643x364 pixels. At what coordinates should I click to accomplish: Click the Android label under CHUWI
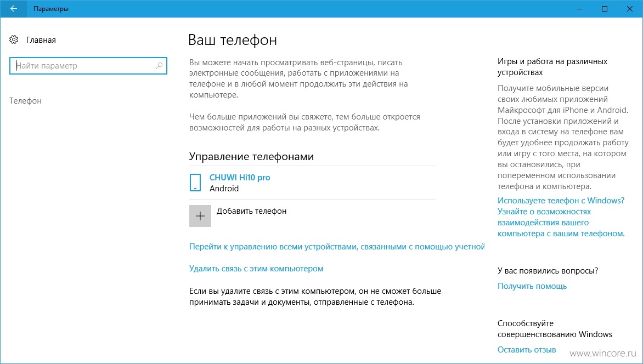pos(224,189)
